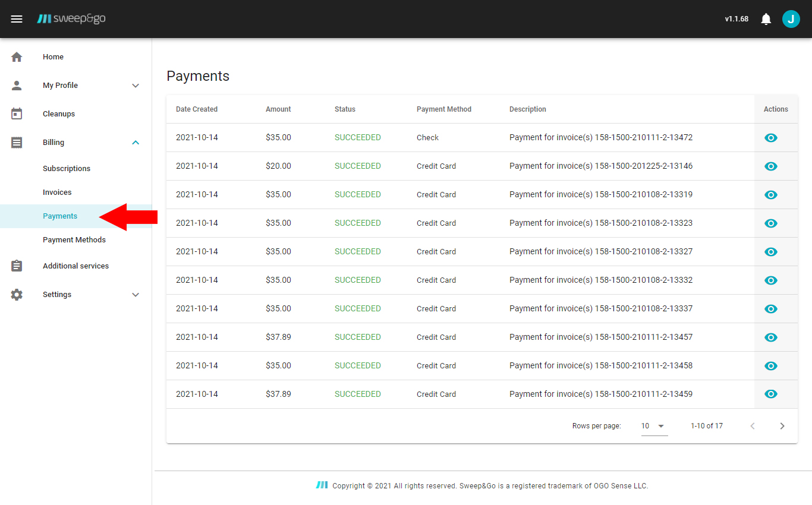Open notifications via the bell icon

pos(766,18)
